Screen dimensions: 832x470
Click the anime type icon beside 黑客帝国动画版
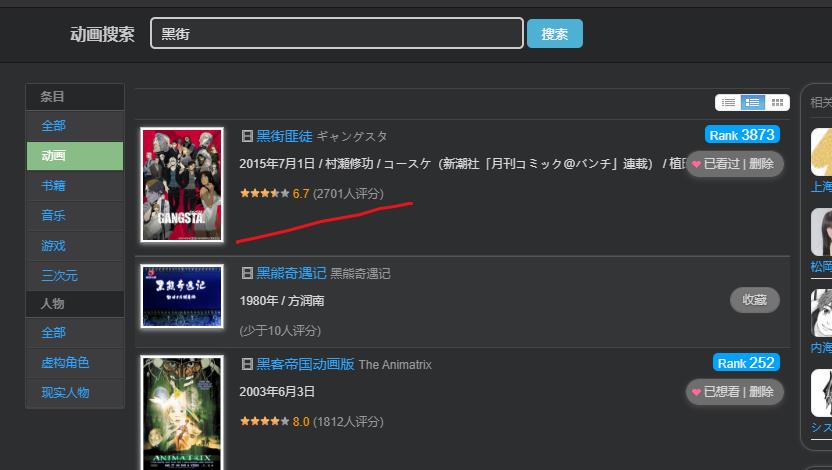pos(247,364)
